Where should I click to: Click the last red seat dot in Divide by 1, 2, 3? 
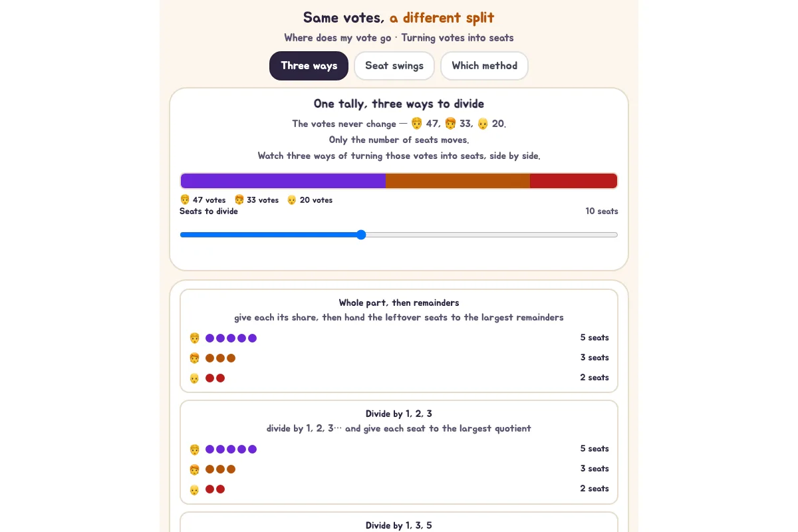(x=220, y=489)
